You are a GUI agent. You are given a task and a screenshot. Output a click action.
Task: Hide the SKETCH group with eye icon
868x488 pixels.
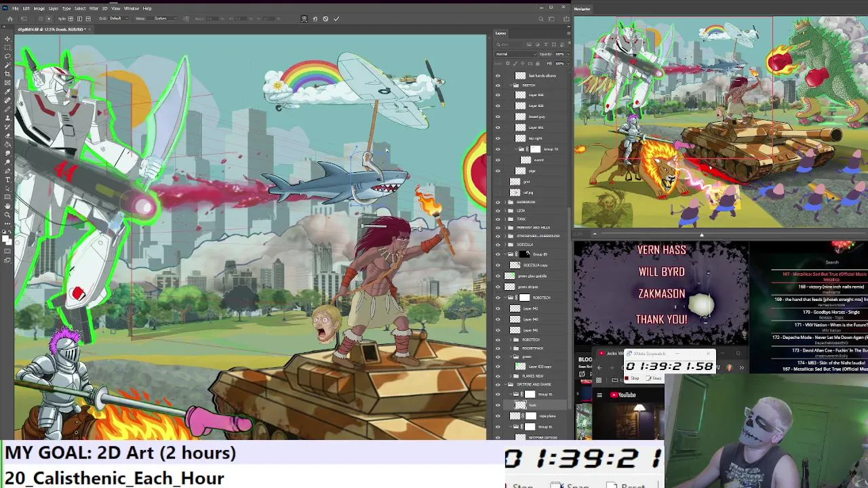tap(498, 85)
